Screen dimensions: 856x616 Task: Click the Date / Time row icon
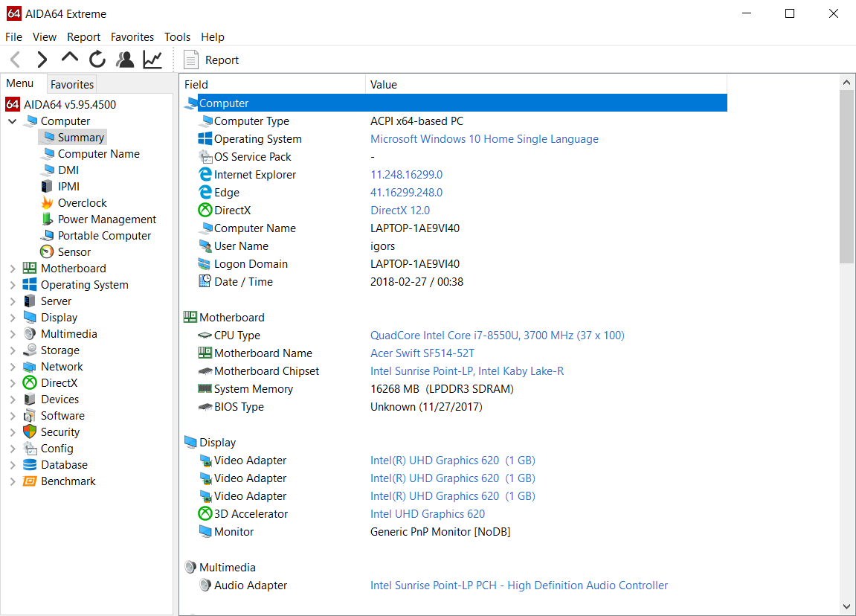205,281
